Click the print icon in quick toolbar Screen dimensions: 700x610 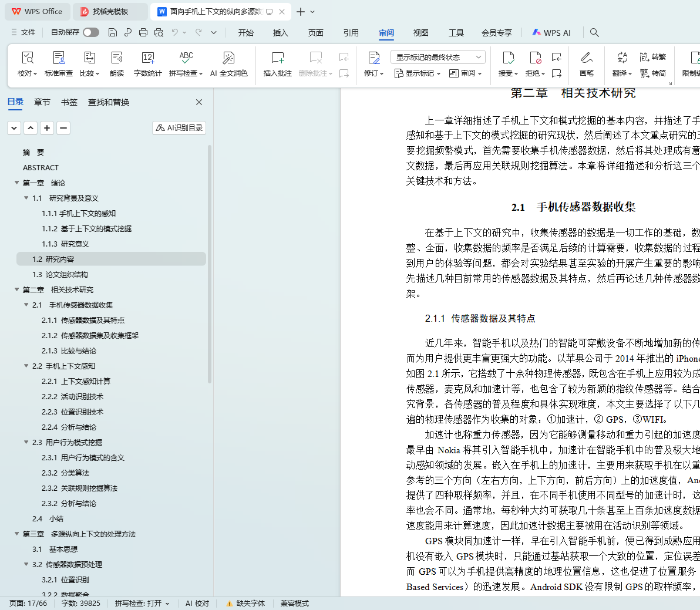pos(143,32)
